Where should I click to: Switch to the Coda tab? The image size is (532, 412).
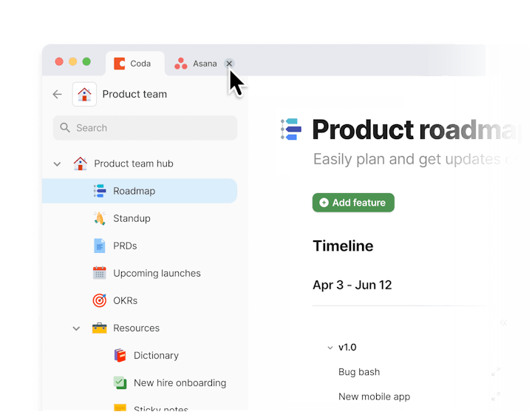click(x=133, y=64)
